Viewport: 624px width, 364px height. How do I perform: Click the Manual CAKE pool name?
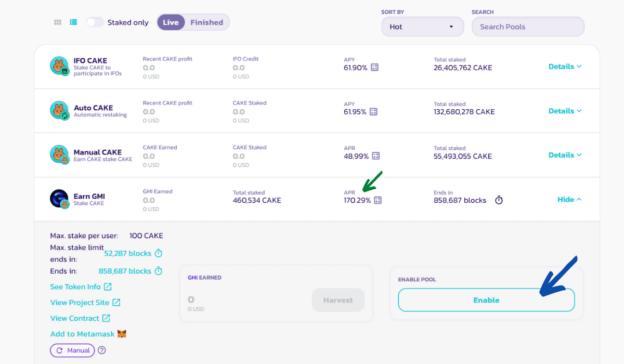click(98, 152)
